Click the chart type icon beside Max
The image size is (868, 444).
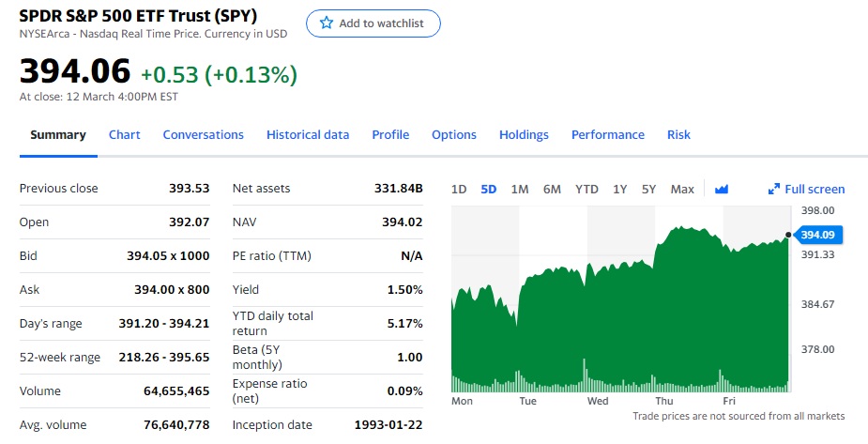pos(722,190)
